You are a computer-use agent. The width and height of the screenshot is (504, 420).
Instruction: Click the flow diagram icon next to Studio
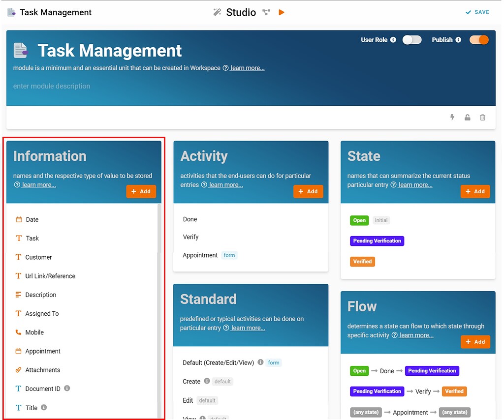click(x=266, y=12)
